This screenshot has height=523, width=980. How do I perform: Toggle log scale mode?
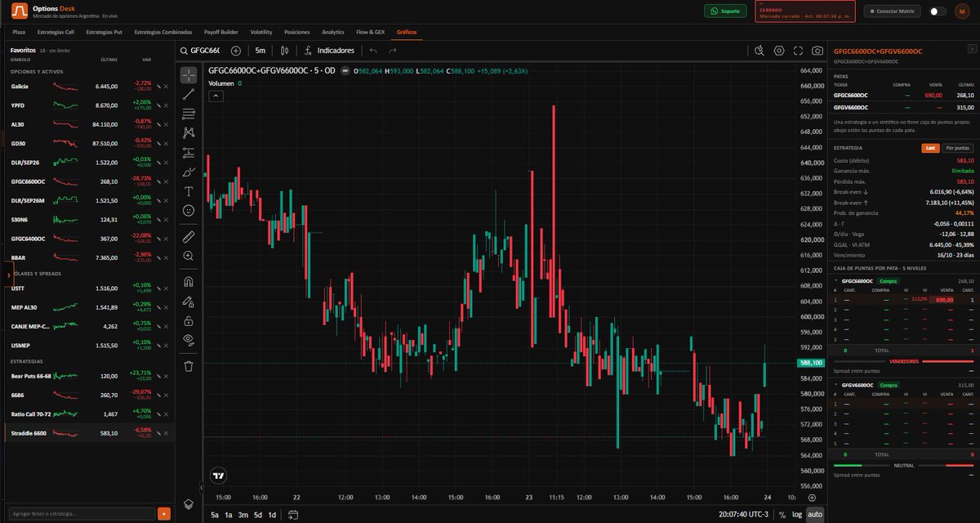797,515
